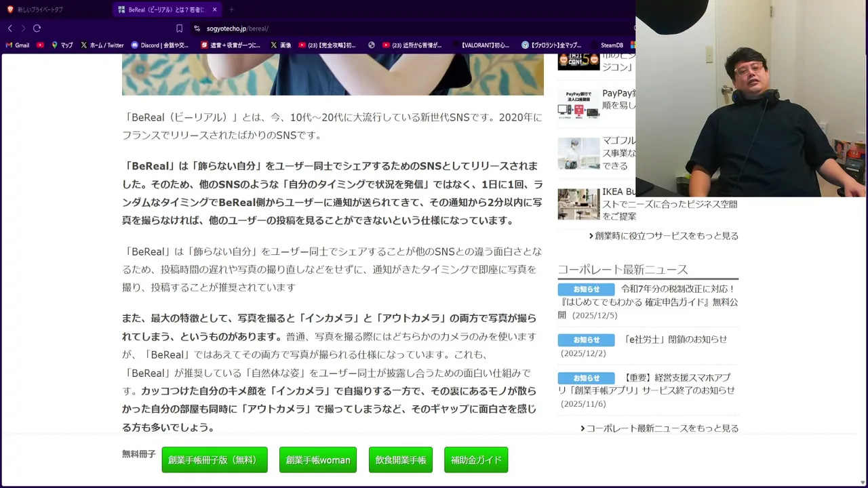
Task: Open the 経営支援スマホアプリ service end notice
Action: point(646,384)
